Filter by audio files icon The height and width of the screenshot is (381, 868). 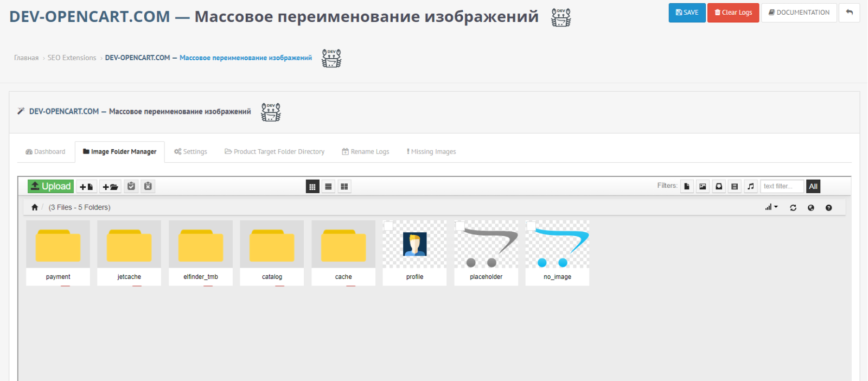(751, 186)
